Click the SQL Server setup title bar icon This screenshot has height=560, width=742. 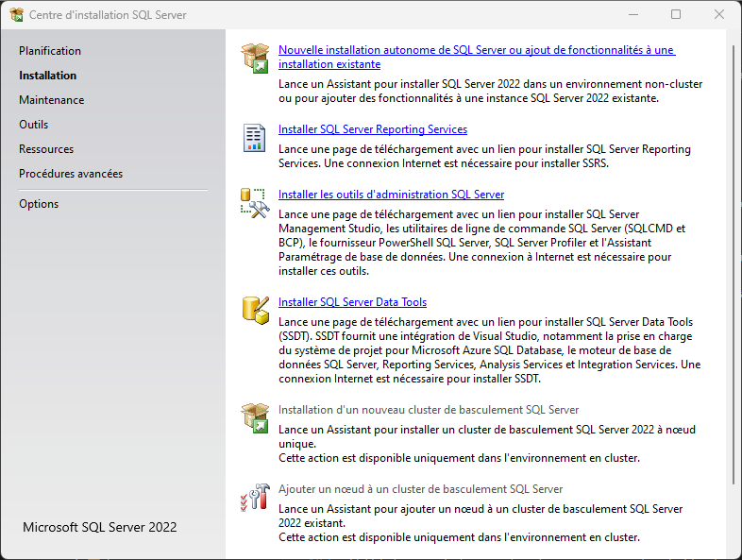coord(17,15)
